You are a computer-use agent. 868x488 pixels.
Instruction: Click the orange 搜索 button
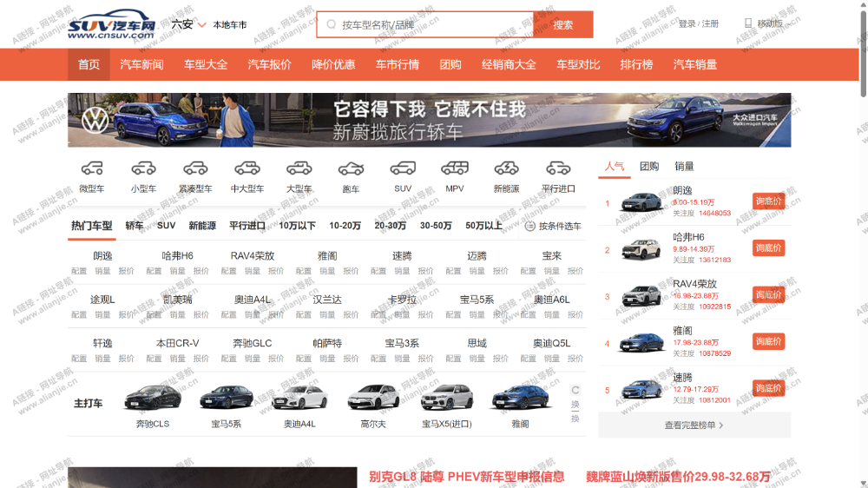click(x=563, y=25)
